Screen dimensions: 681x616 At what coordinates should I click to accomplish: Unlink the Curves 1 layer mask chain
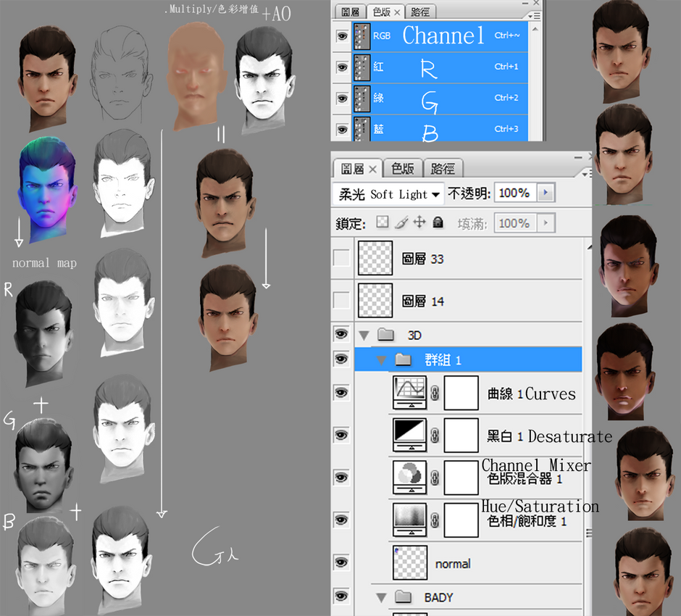click(x=435, y=392)
